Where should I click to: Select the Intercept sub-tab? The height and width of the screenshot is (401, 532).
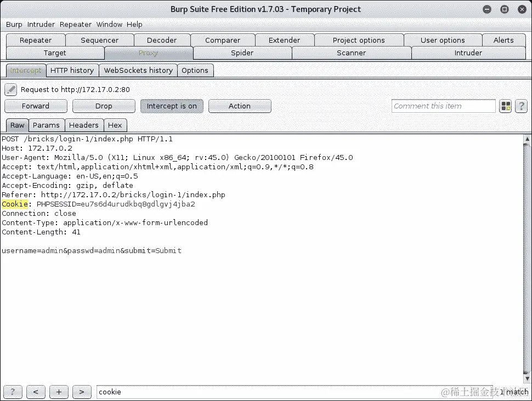pyautogui.click(x=26, y=71)
